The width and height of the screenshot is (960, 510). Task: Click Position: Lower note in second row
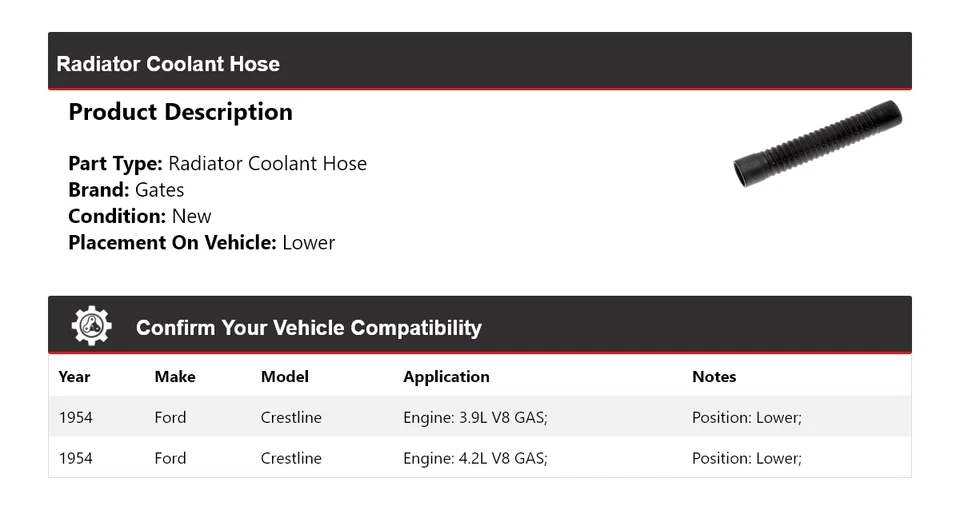746,458
